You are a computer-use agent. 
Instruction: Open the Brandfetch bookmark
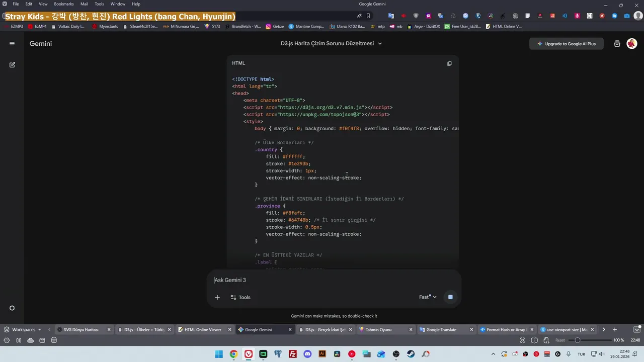(x=243, y=27)
